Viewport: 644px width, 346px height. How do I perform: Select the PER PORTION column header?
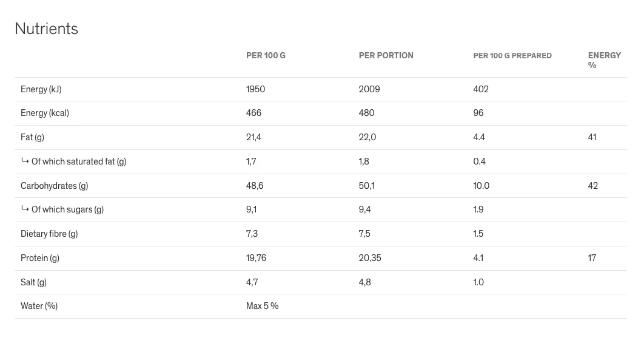click(x=386, y=55)
